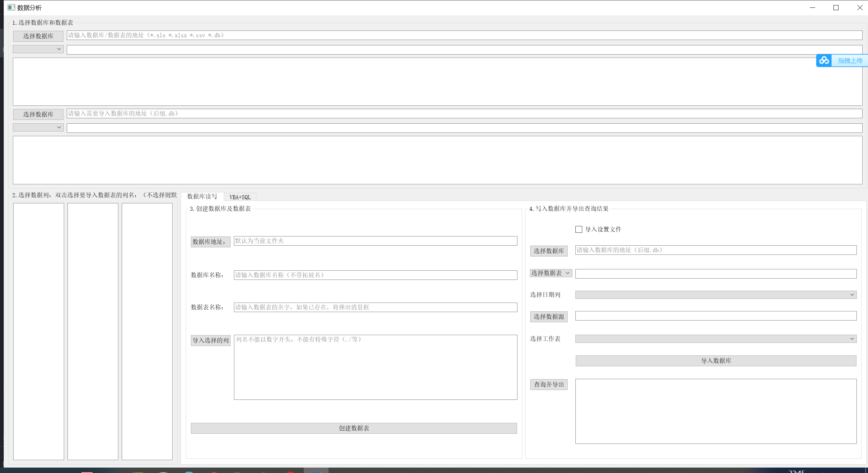Click the 数据表名称 text field
The height and width of the screenshot is (473, 868).
coord(375,307)
